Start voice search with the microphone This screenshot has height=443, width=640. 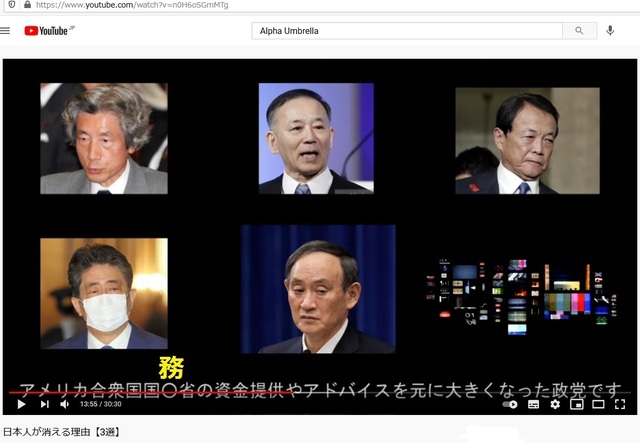click(x=610, y=31)
